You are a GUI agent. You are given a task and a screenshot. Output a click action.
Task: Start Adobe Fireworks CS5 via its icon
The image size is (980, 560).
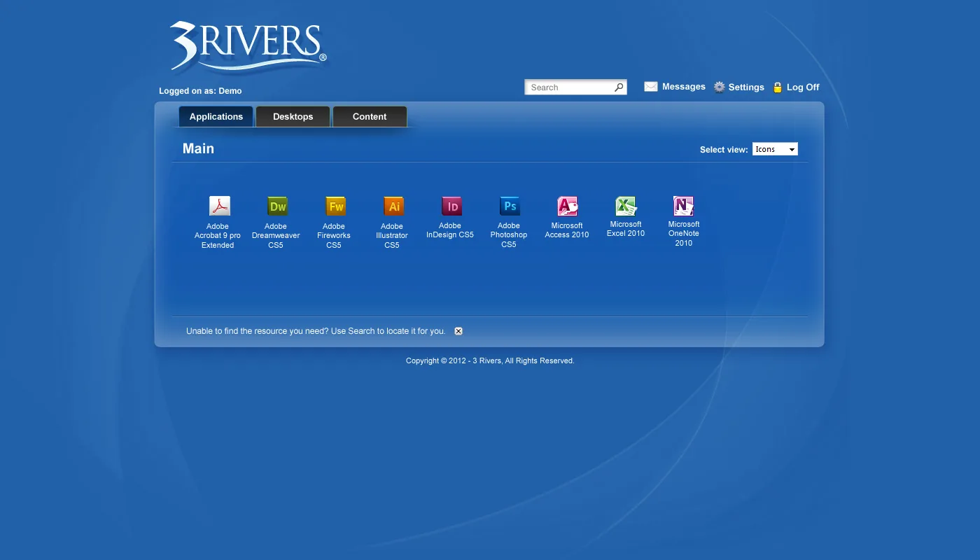point(336,206)
